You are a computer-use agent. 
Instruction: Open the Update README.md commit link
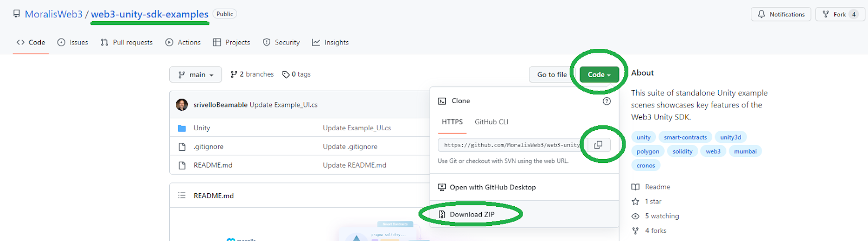[354, 165]
